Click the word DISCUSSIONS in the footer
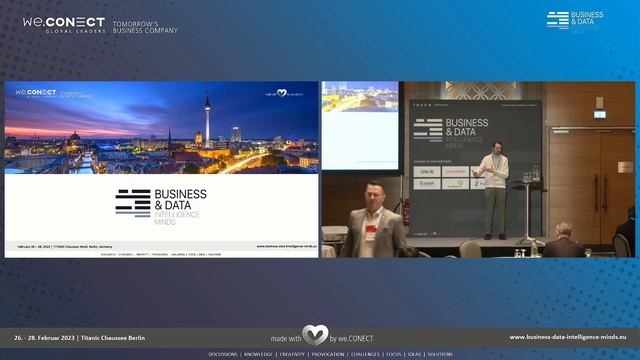The height and width of the screenshot is (360, 640). tap(223, 354)
